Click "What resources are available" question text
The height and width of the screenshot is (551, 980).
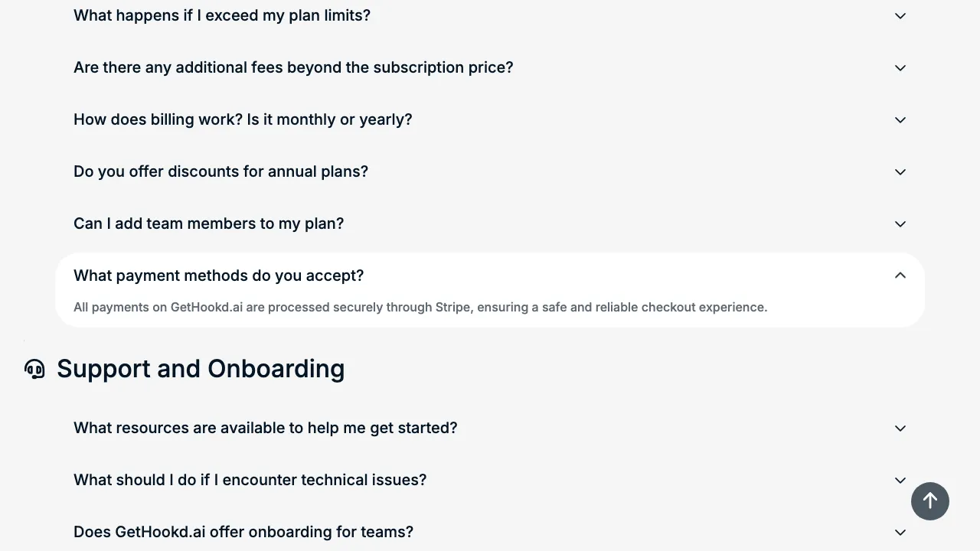click(265, 428)
